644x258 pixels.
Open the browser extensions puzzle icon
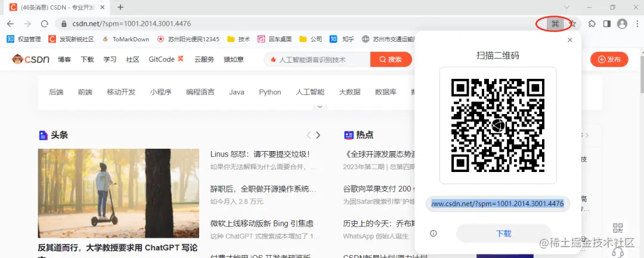click(x=592, y=24)
